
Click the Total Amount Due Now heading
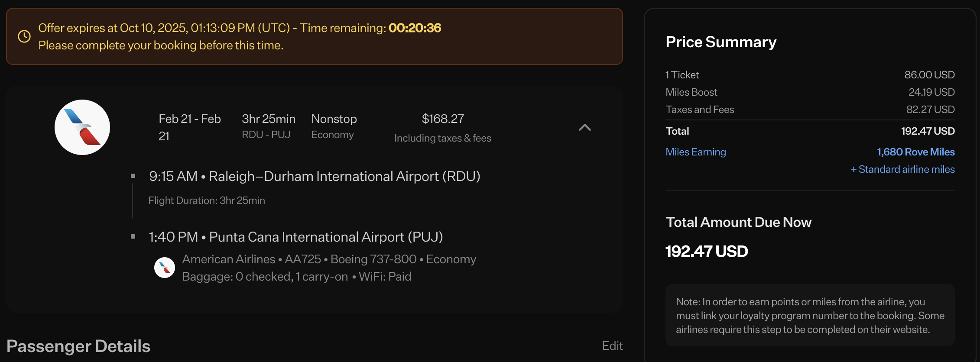(738, 222)
